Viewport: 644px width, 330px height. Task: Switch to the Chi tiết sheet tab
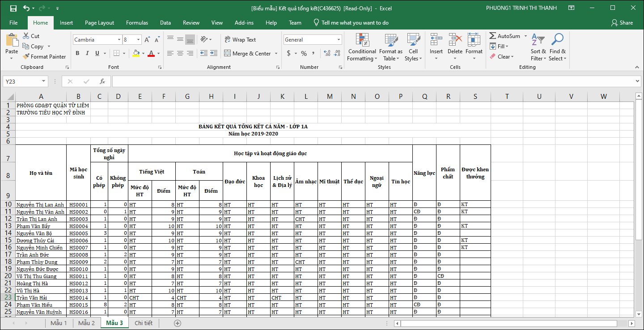coord(144,323)
